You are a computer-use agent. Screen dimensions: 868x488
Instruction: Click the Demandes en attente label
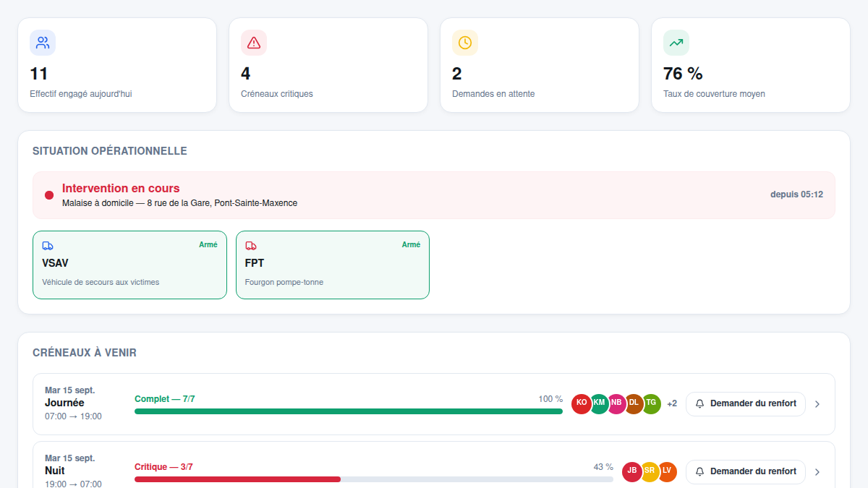[x=493, y=94]
